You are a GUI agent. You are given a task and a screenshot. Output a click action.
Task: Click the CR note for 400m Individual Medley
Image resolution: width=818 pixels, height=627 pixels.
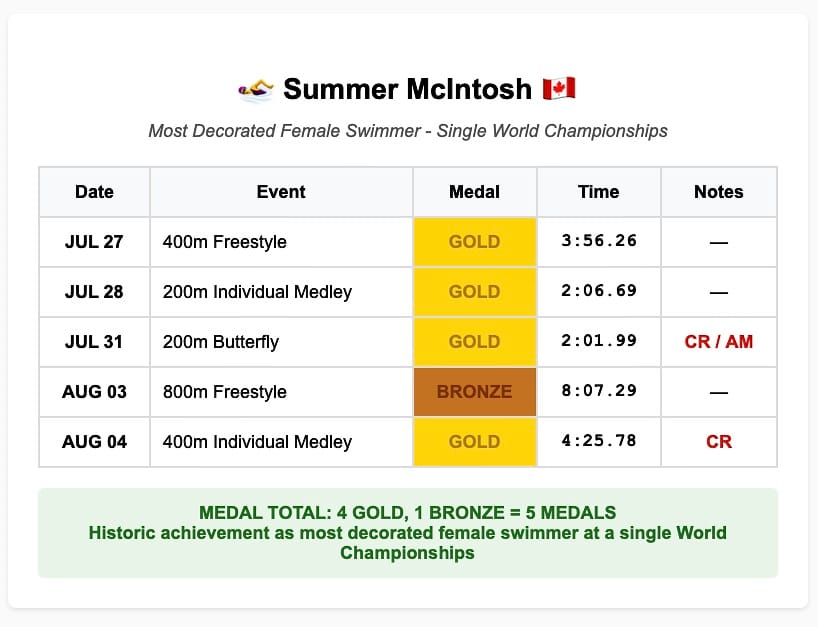click(719, 442)
